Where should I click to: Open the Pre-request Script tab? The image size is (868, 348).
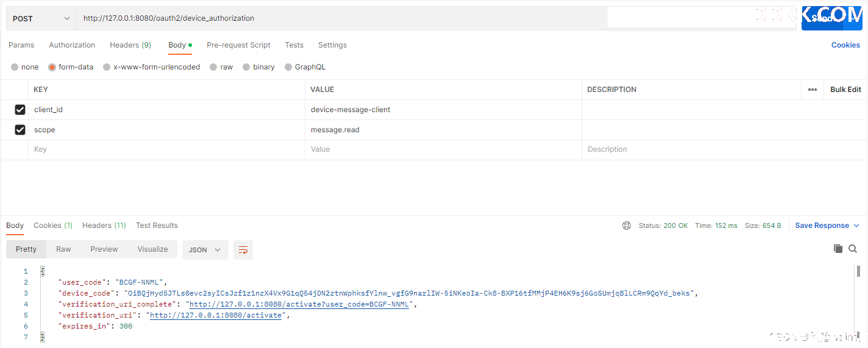click(238, 45)
